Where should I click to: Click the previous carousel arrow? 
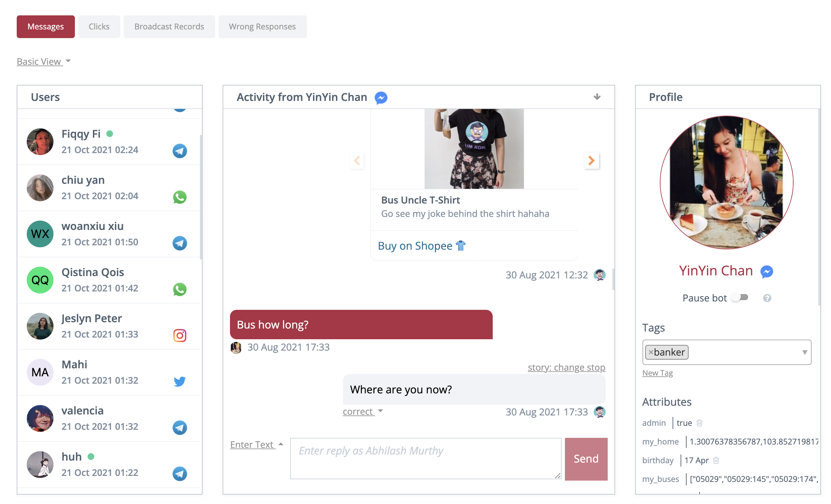(357, 161)
